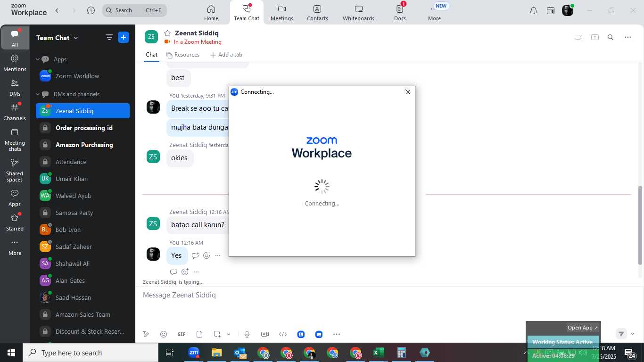The width and height of the screenshot is (644, 362).
Task: Open the text formatting tool in composer
Action: coord(146,334)
